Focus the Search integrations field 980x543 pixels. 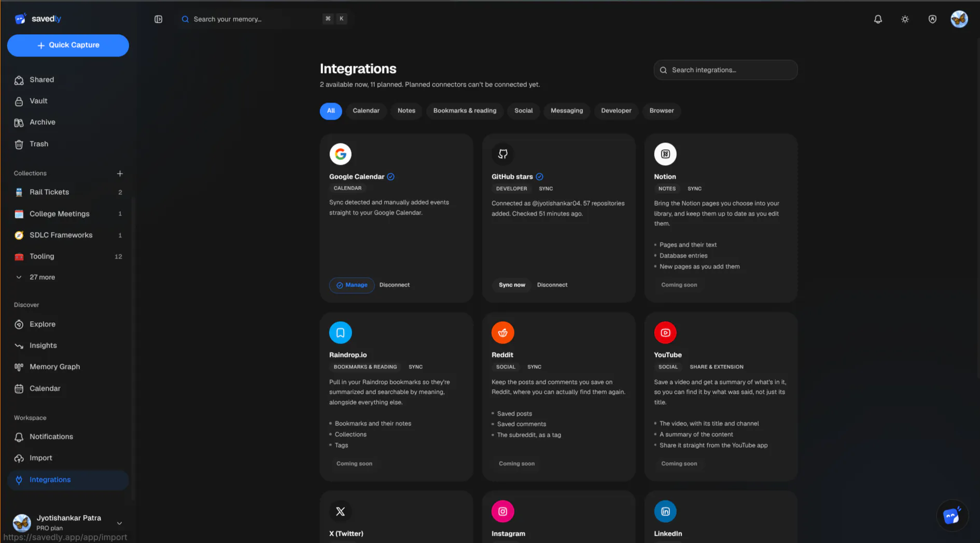click(x=725, y=70)
